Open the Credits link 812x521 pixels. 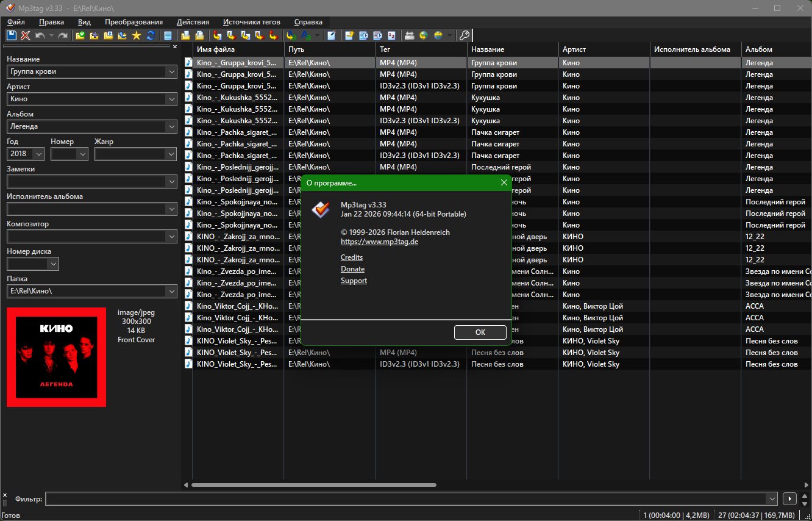tap(352, 257)
